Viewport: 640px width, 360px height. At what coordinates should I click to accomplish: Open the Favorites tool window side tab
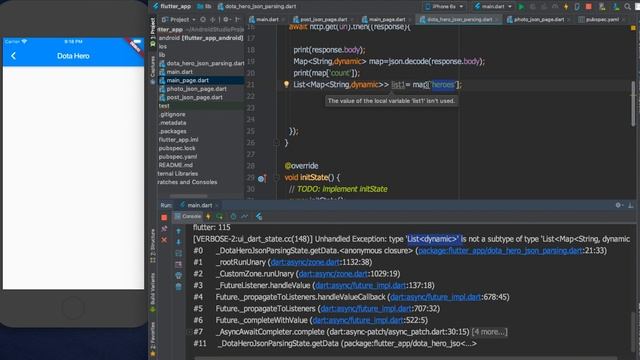[x=153, y=340]
